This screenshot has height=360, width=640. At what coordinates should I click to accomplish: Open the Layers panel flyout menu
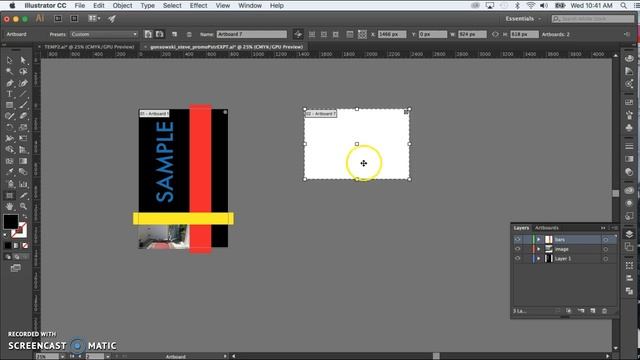[614, 228]
